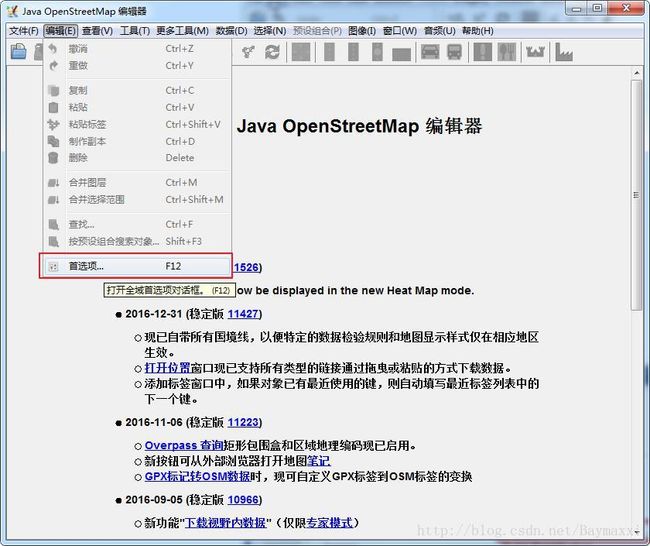This screenshot has height=546, width=650.
Task: Open the 选择(N) menu
Action: pos(270,31)
